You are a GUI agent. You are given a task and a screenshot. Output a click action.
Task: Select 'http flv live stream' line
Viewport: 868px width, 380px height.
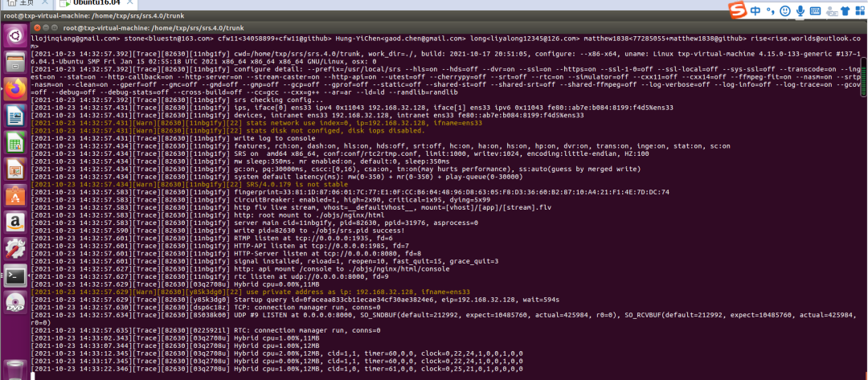(291, 207)
